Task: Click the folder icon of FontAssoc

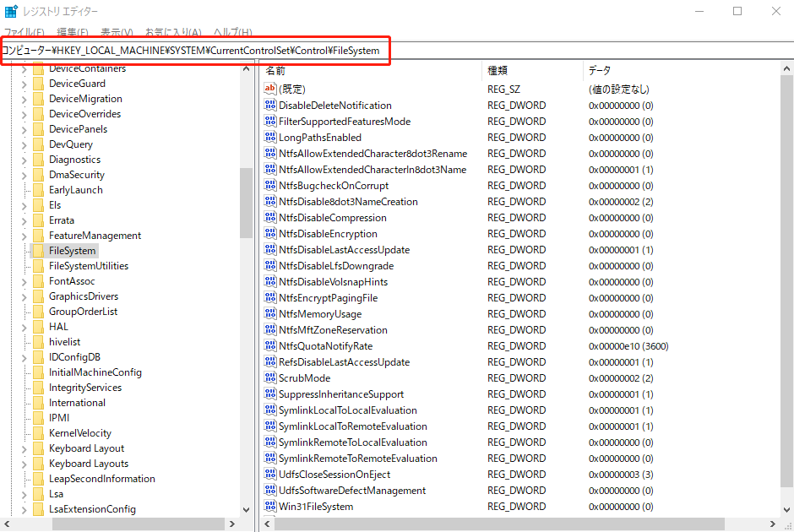Action: (x=39, y=281)
